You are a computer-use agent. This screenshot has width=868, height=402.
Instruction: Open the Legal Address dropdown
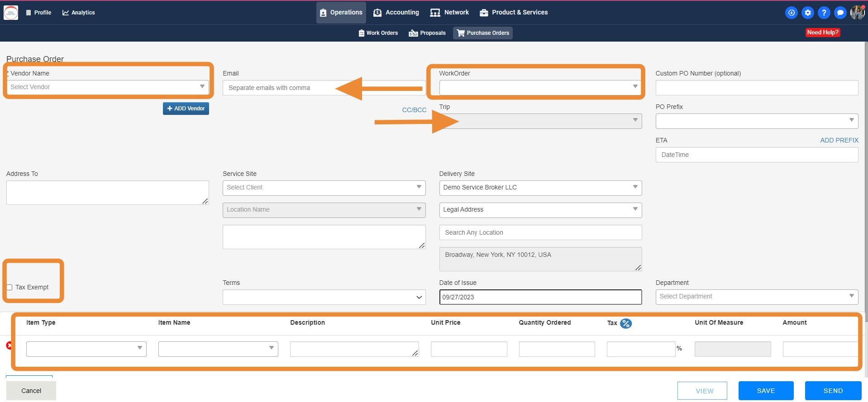[x=540, y=210]
